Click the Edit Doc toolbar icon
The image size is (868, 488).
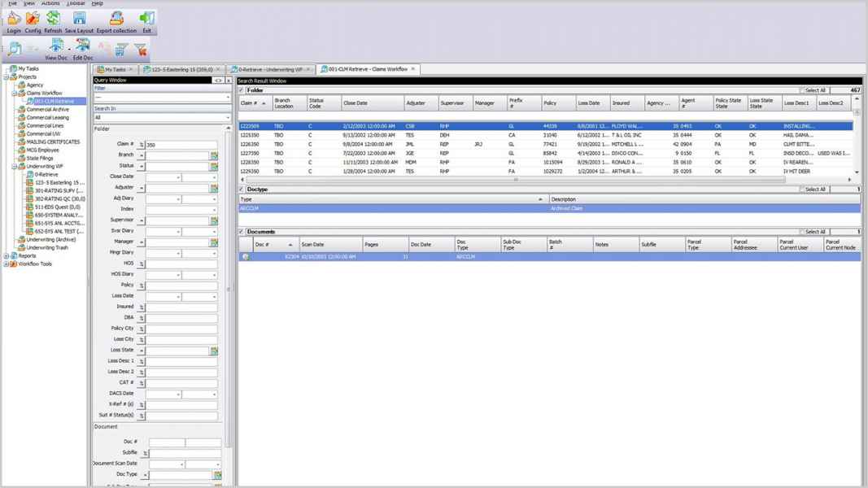(83, 48)
